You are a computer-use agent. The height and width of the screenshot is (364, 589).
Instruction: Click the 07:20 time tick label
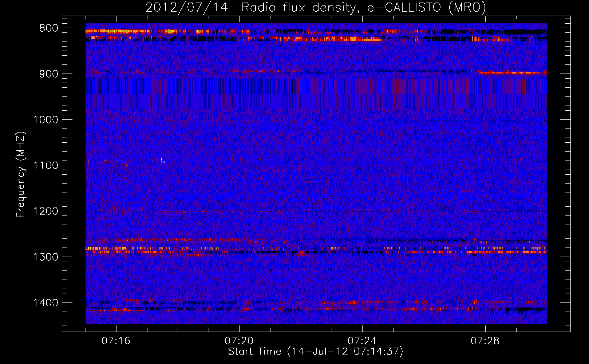tap(239, 341)
